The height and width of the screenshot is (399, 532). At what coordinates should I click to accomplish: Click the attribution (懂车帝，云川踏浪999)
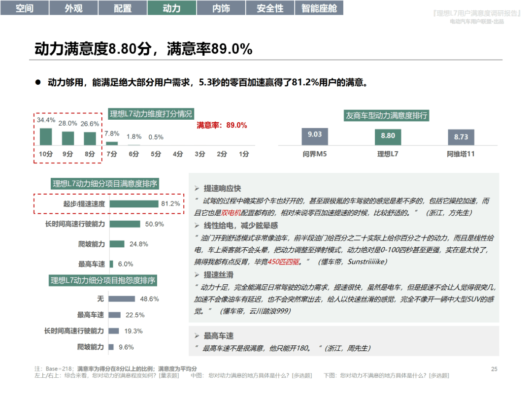point(256,311)
